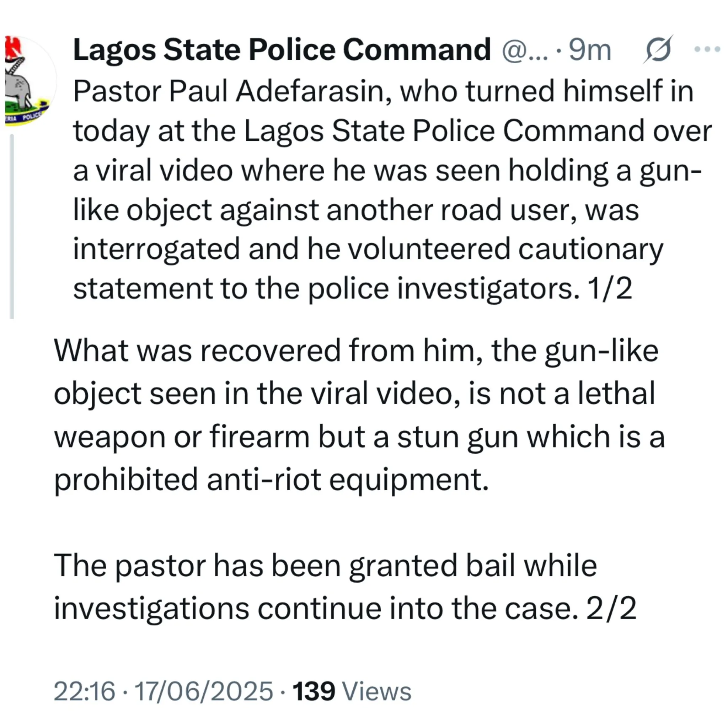Click the "granted bail" sentence
728x728 pixels.
(325, 566)
